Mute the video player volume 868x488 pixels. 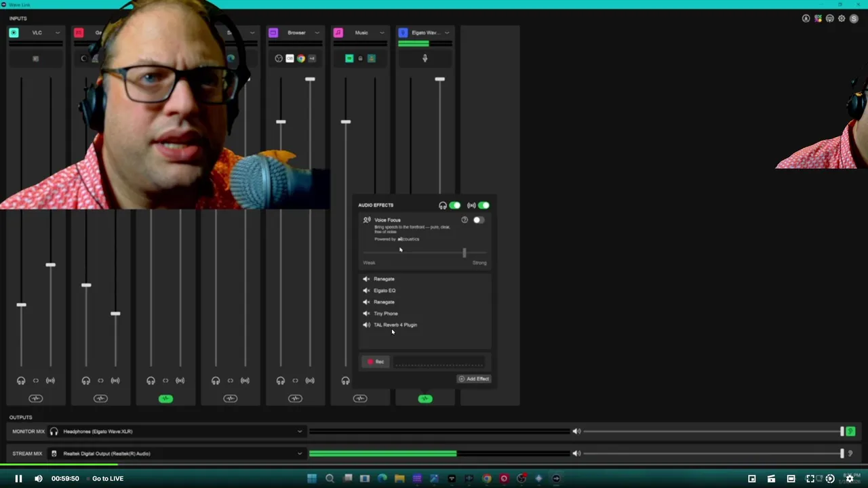[38, 479]
